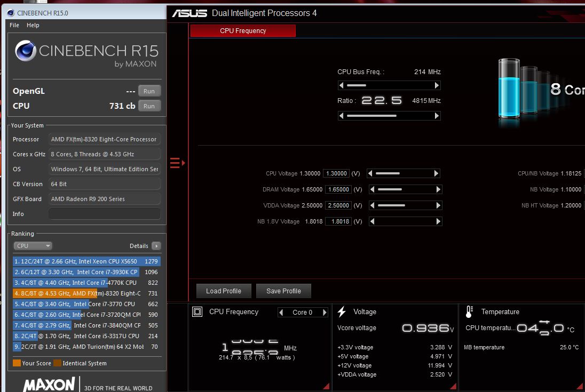This screenshot has width=585, height=392.
Task: Switch to next core with right arrow
Action: click(325, 312)
